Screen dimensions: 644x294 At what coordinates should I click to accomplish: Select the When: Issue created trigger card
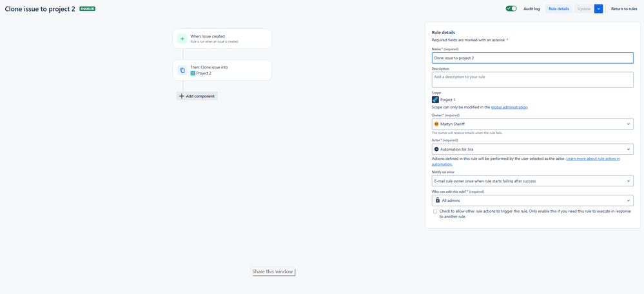click(222, 39)
